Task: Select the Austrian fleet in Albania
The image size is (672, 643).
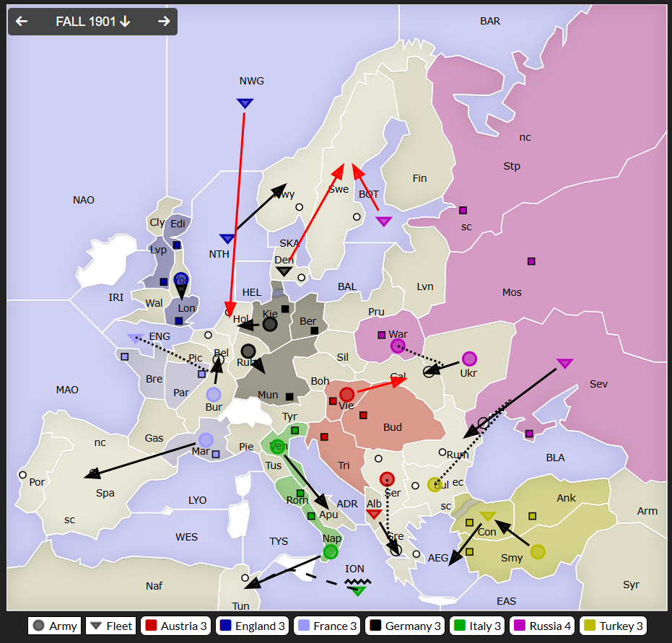Action: tap(374, 514)
